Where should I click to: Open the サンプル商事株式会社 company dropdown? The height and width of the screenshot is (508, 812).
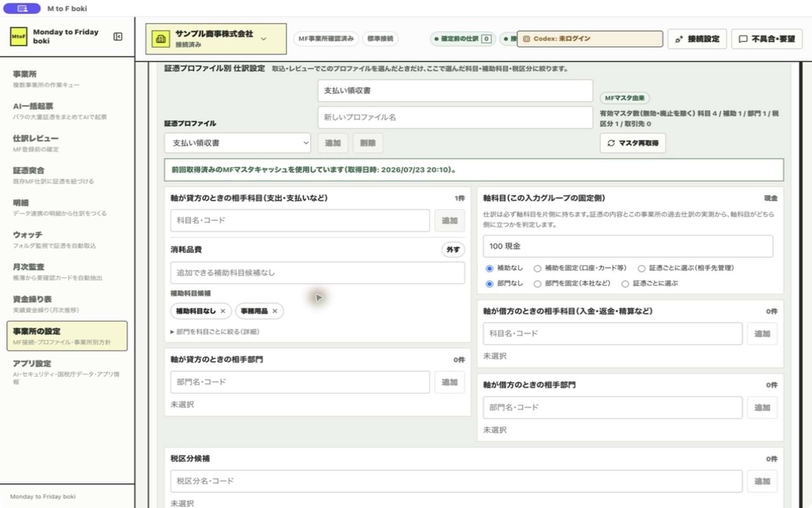[216, 39]
